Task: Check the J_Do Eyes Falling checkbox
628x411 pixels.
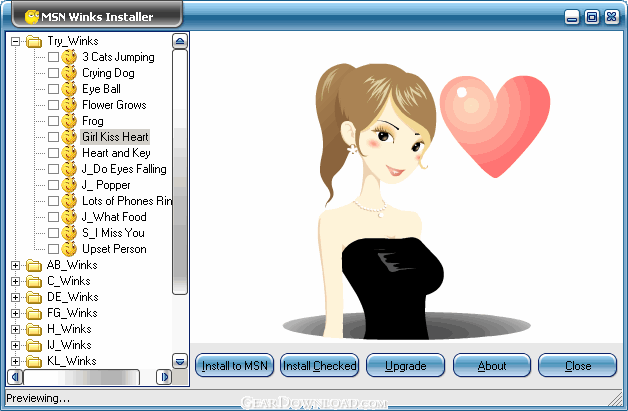Action: pyautogui.click(x=53, y=169)
